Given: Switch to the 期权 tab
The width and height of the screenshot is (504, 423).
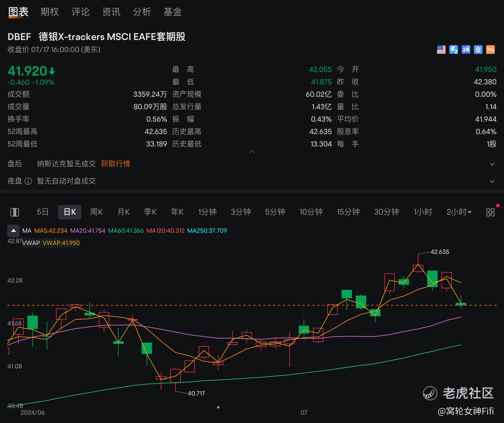Looking at the screenshot, I should click(x=49, y=12).
